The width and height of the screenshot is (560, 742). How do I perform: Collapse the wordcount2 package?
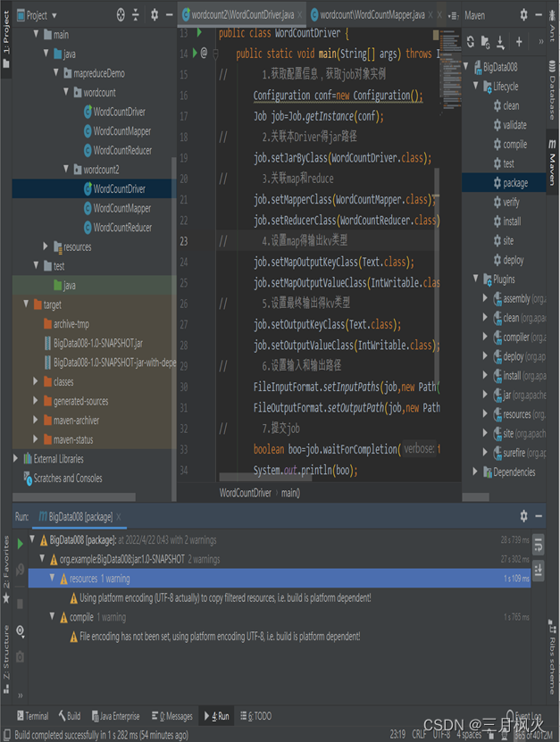pyautogui.click(x=66, y=169)
